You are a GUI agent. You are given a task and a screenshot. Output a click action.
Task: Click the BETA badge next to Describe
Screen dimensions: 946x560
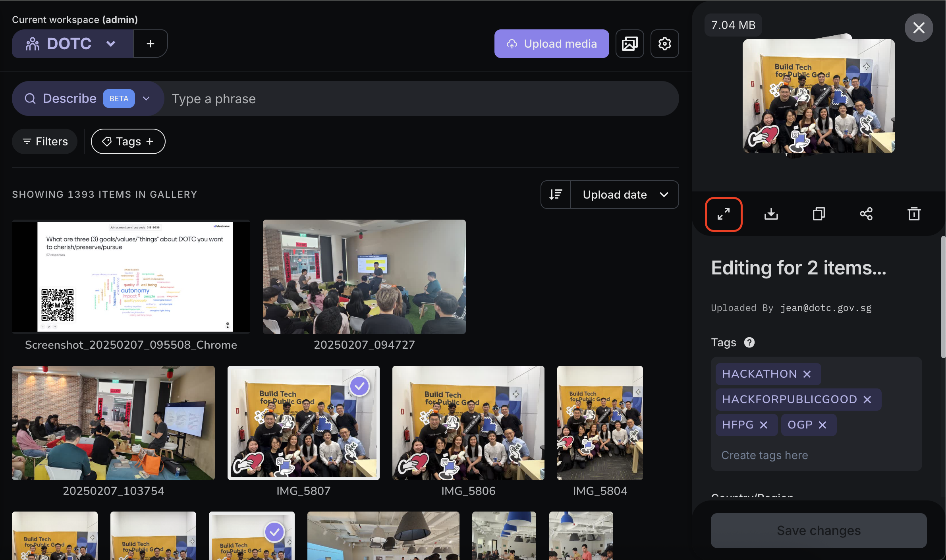(x=119, y=98)
